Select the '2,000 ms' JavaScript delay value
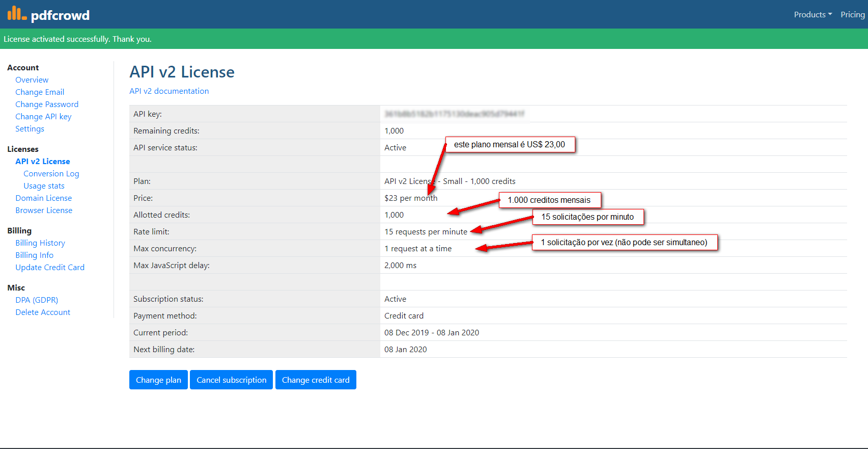 [x=400, y=266]
